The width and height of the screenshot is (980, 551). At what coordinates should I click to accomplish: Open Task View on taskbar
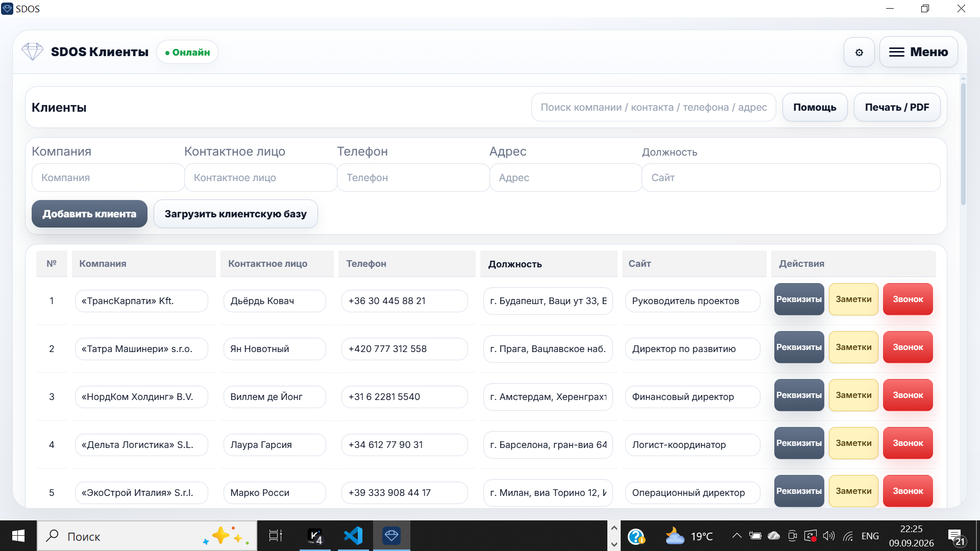click(276, 536)
